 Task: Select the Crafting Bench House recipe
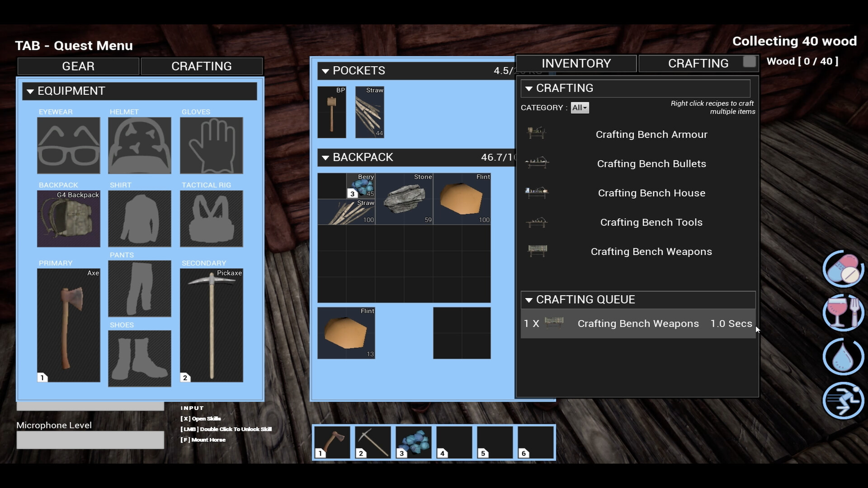pos(651,193)
